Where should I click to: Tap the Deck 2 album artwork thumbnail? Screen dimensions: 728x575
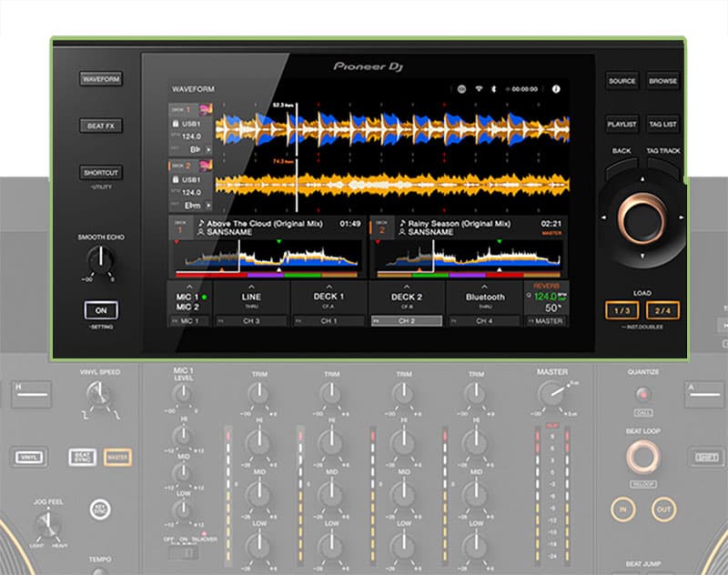pyautogui.click(x=206, y=166)
